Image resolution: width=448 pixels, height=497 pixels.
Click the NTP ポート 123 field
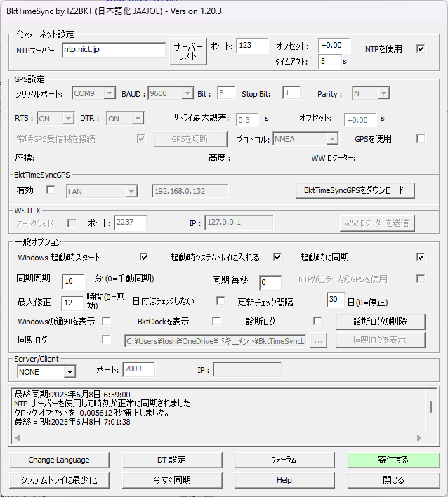click(252, 46)
